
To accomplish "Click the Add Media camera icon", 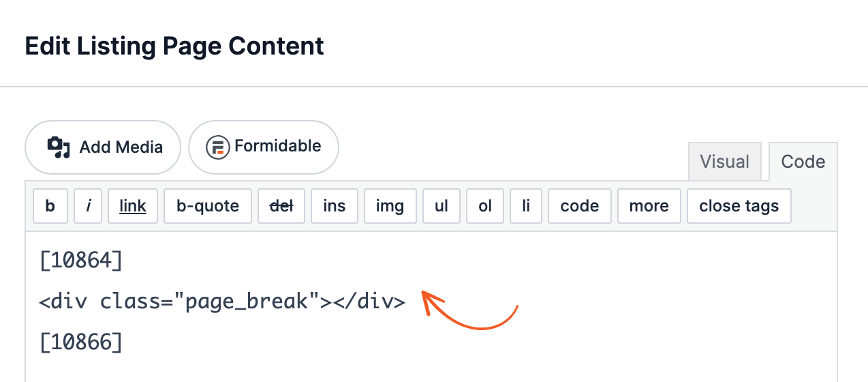I will (x=59, y=147).
